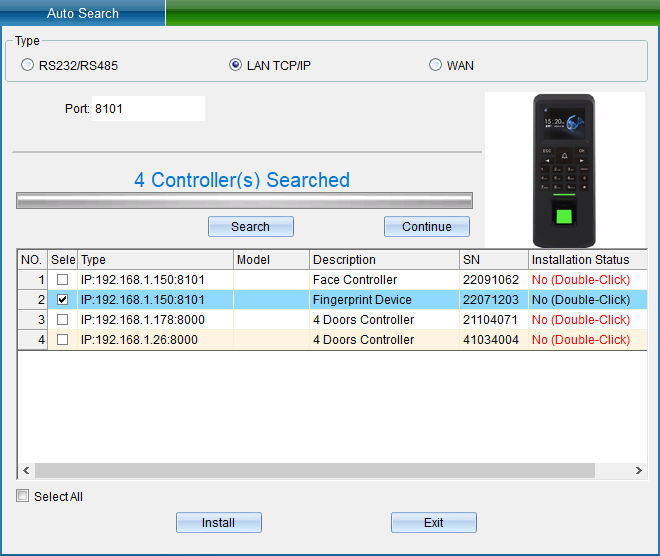The width and height of the screenshot is (660, 556).
Task: Click the Continue button
Action: 426,227
